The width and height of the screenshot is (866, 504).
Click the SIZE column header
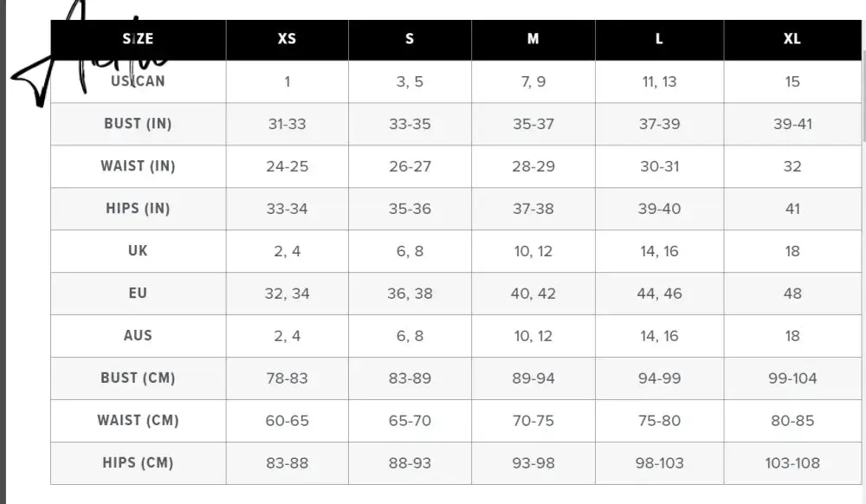click(138, 39)
